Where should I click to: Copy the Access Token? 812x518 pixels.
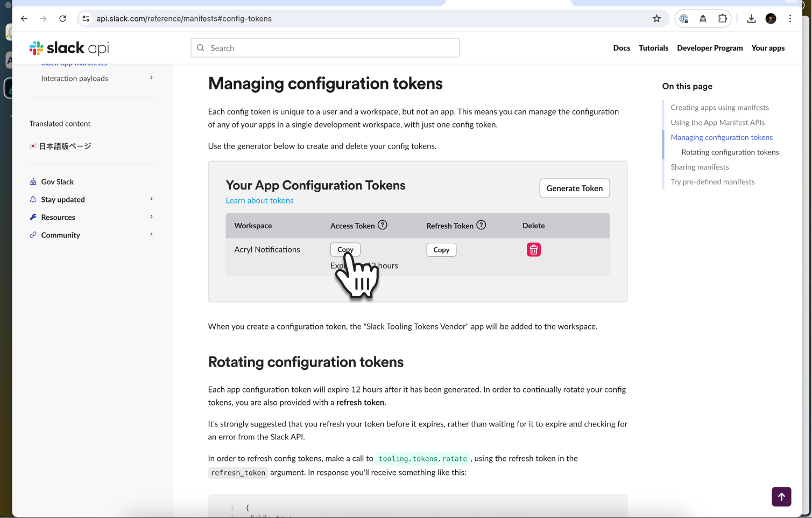click(x=345, y=250)
